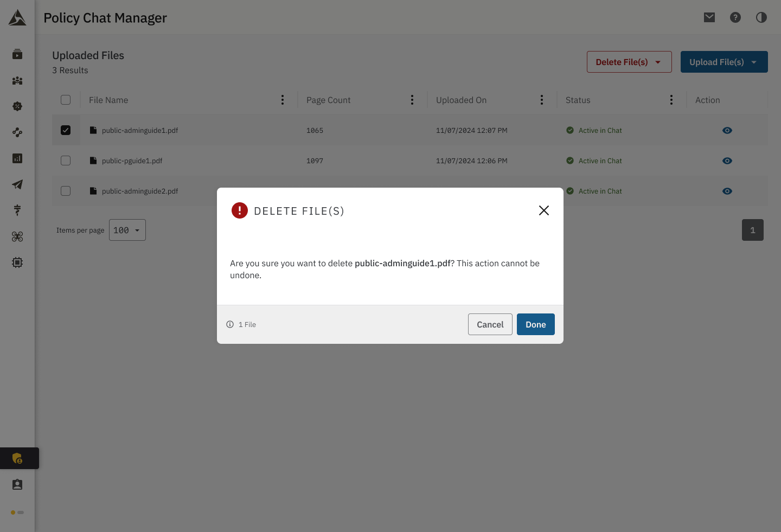Select the bar chart sidebar icon

click(17, 158)
